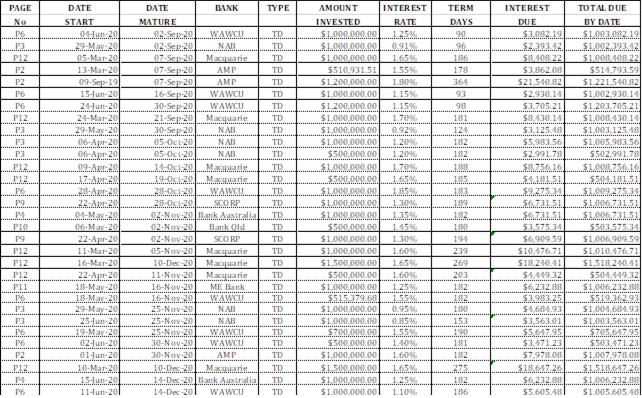Click the $18,240.41 interest due cell
Screen dimensions: 642x398
click(x=527, y=263)
